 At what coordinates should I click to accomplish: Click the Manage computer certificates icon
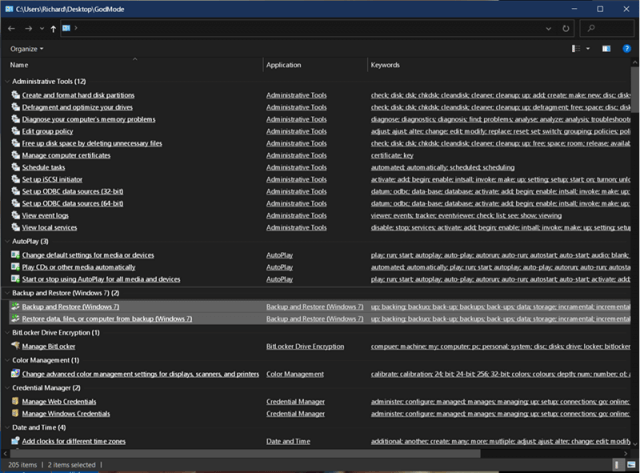(16, 155)
